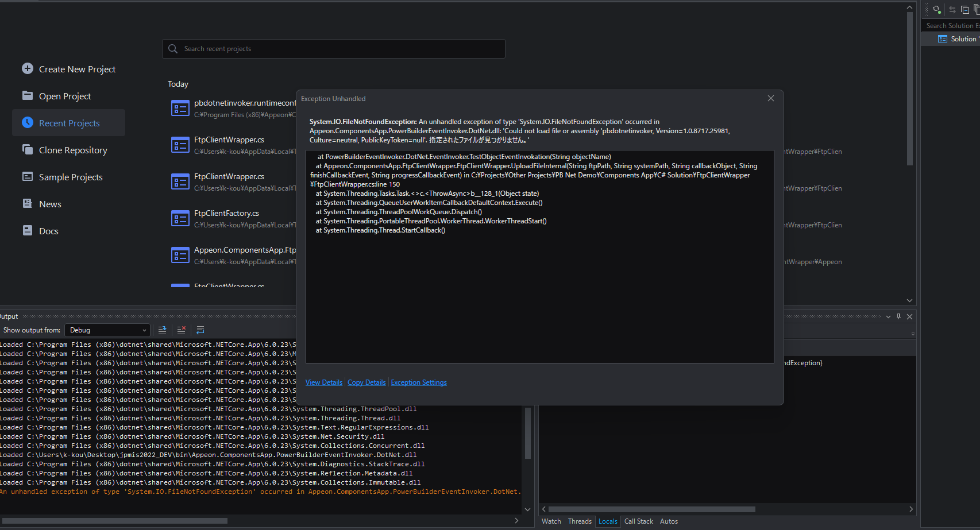Click the scroll-to-end output icon

(x=163, y=330)
